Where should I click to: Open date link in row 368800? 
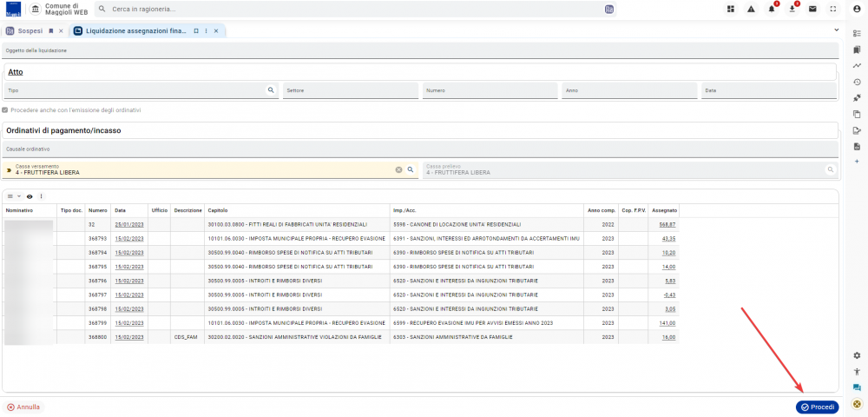pos(129,337)
